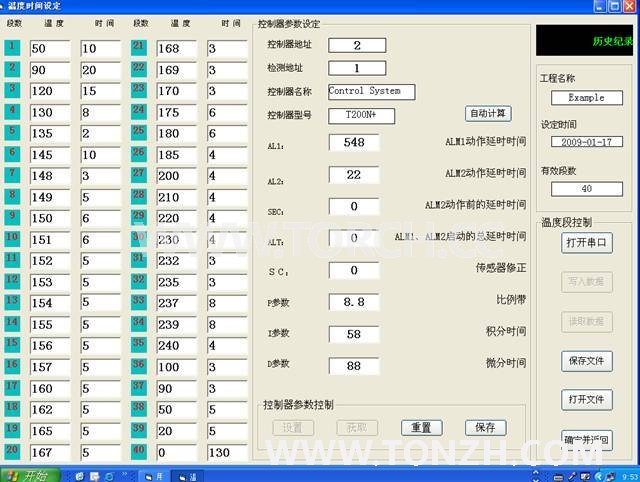Click the 设定时间 date field 2009-01-17
640x482 pixels.
(x=584, y=142)
